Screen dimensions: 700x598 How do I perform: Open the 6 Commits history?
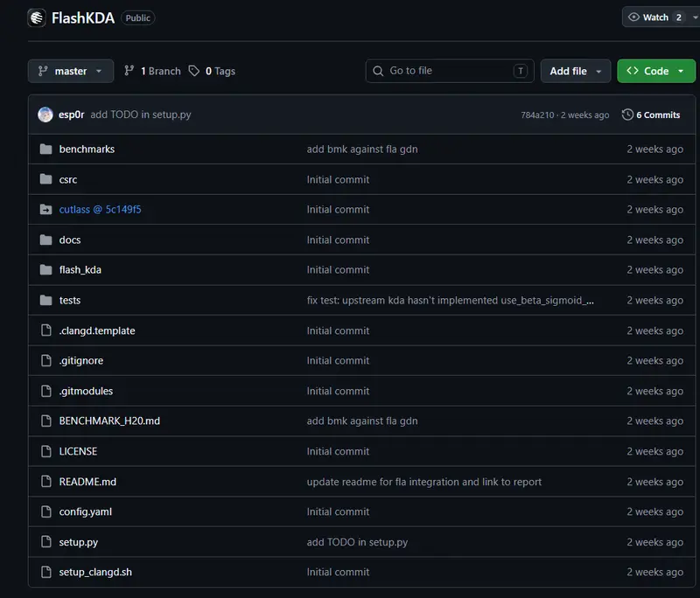pyautogui.click(x=651, y=115)
